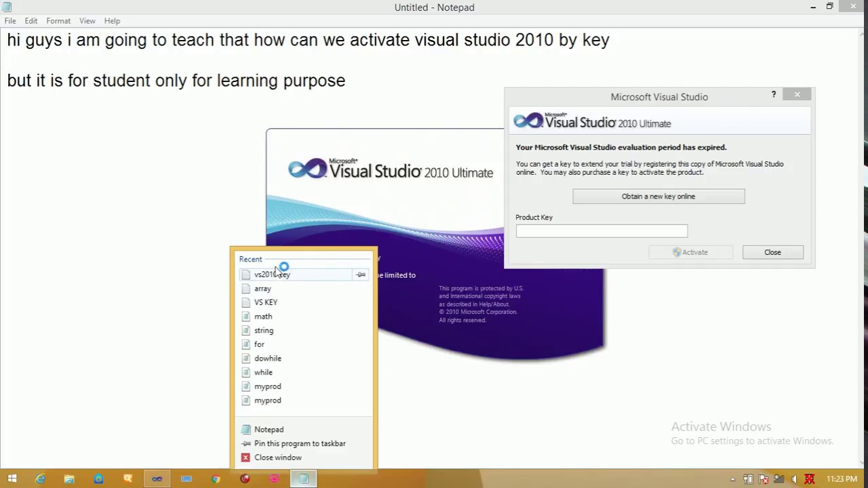Open the Format menu
This screenshot has height=488, width=868.
click(58, 21)
